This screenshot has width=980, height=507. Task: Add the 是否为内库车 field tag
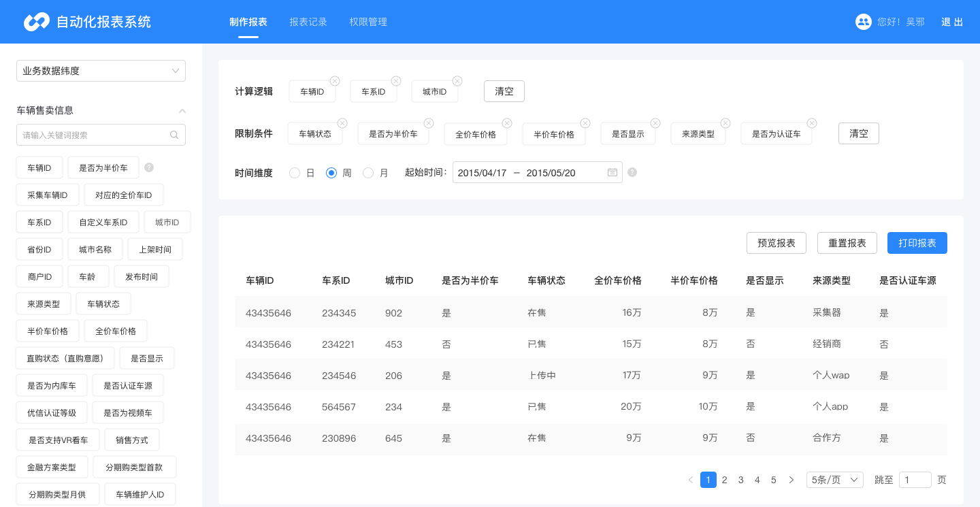coord(52,385)
